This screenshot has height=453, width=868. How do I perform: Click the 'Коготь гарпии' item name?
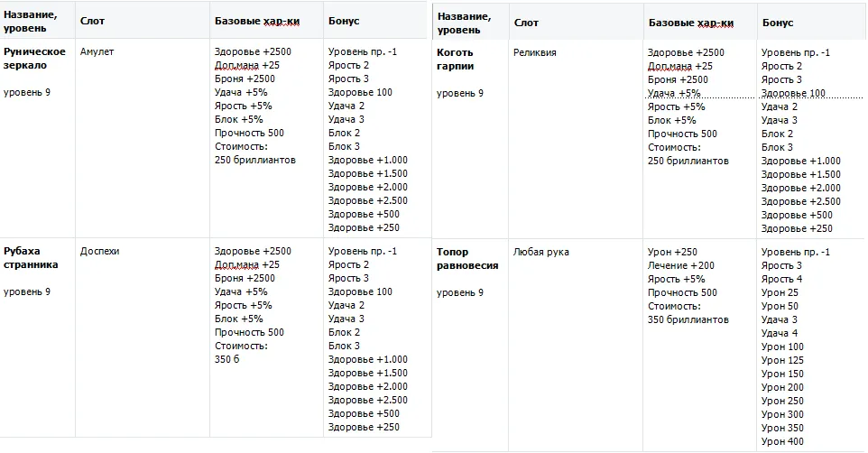pos(456,60)
